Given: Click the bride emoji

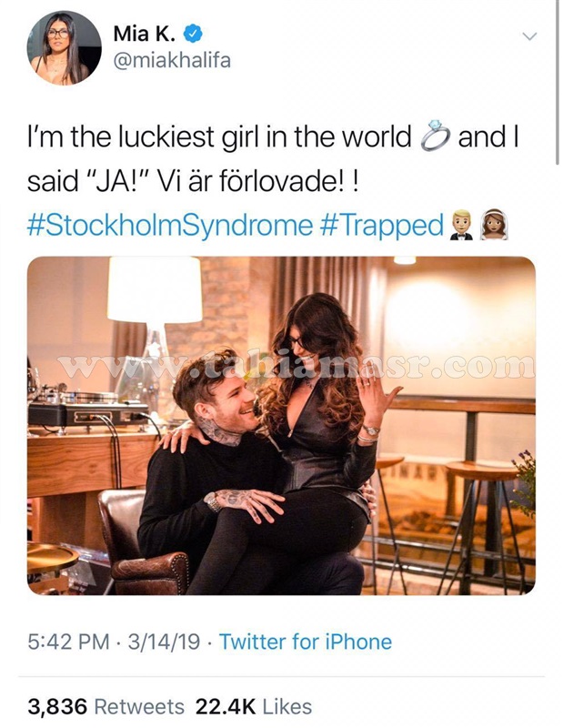Looking at the screenshot, I should tap(494, 225).
